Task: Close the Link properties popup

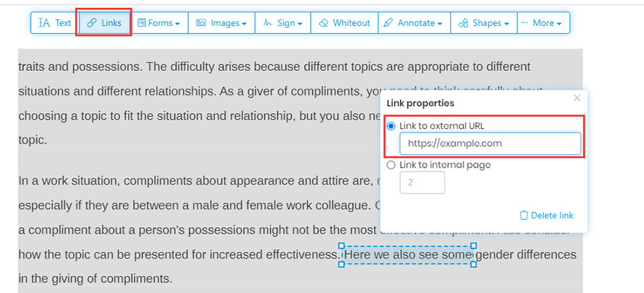Action: 577,98
